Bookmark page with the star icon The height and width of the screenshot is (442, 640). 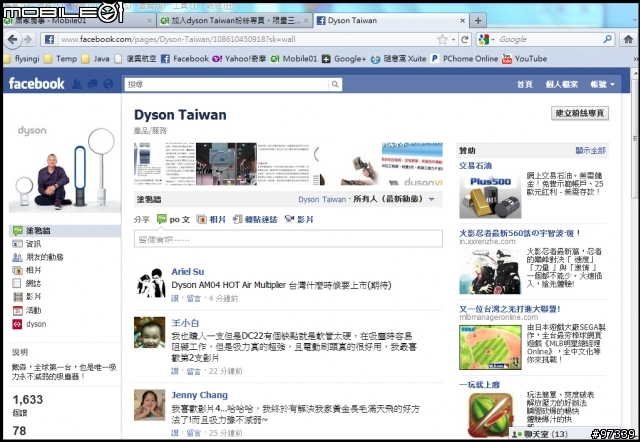(442, 40)
